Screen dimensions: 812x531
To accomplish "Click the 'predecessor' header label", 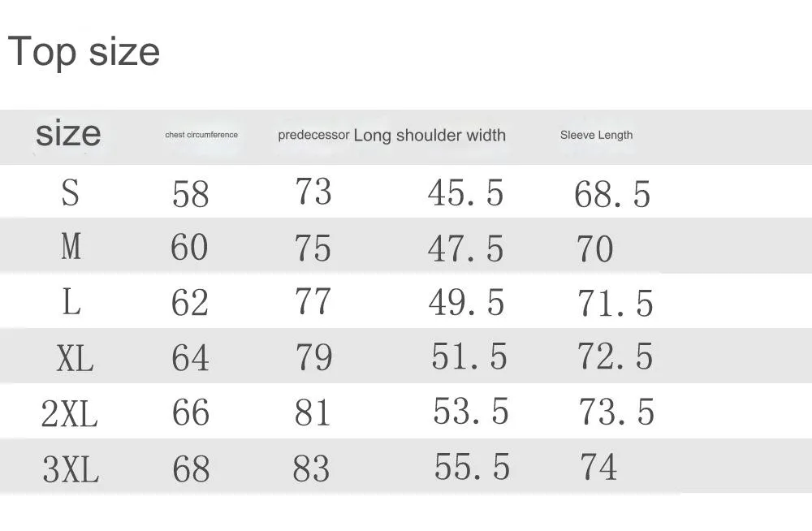I will point(313,135).
